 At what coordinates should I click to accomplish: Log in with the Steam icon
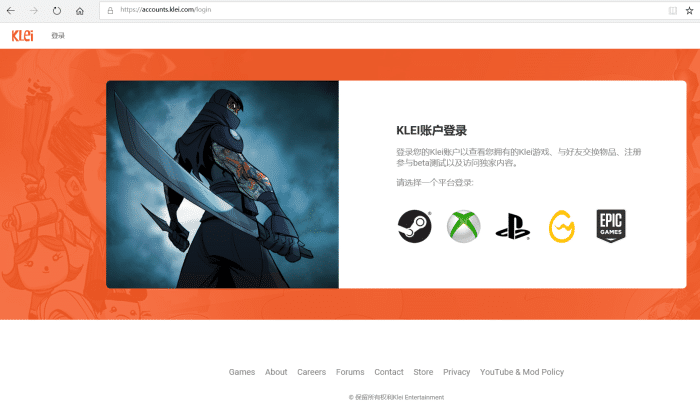(x=414, y=226)
